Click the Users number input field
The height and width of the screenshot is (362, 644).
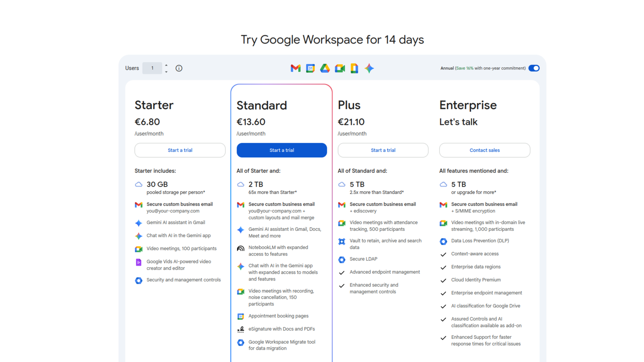[152, 68]
